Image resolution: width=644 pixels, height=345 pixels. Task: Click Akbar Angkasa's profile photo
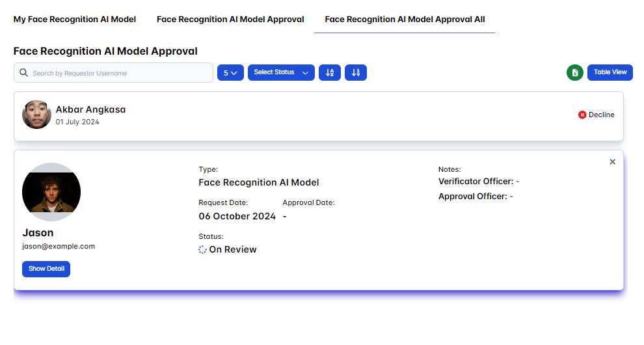click(x=36, y=115)
